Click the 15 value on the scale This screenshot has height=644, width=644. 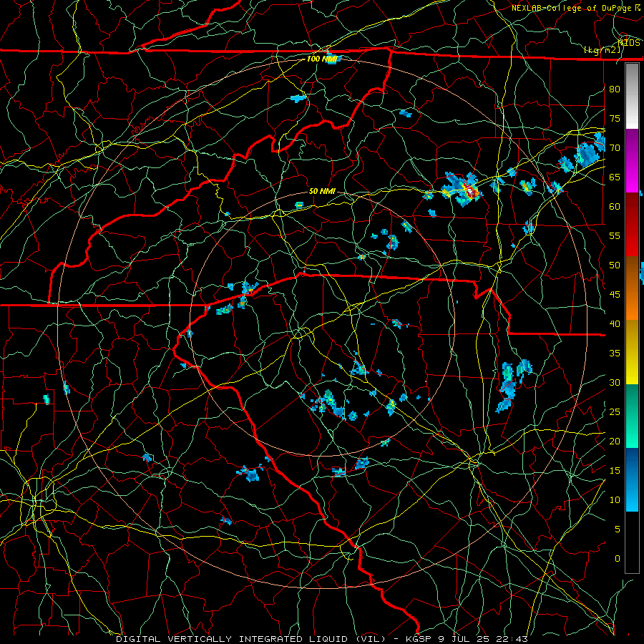point(615,471)
